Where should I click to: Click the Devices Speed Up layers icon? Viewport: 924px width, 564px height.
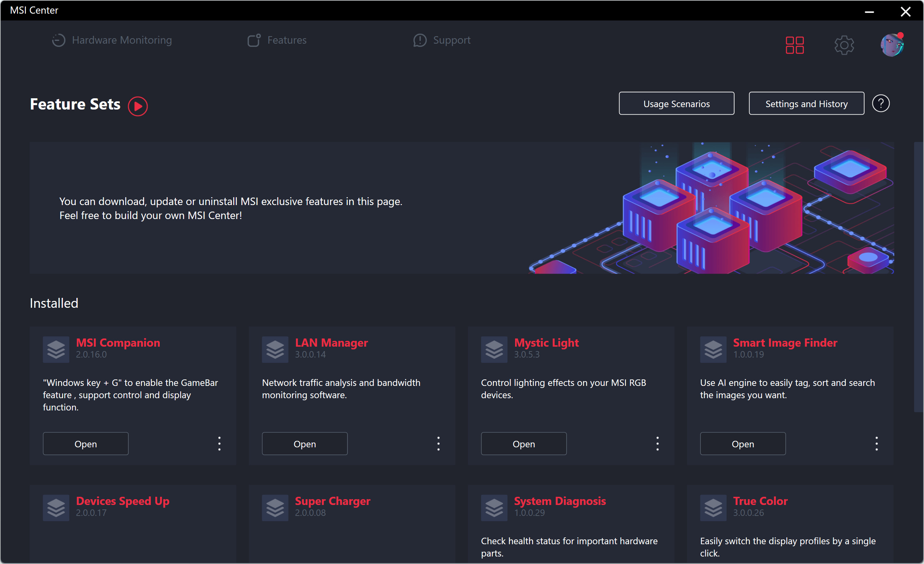56,507
